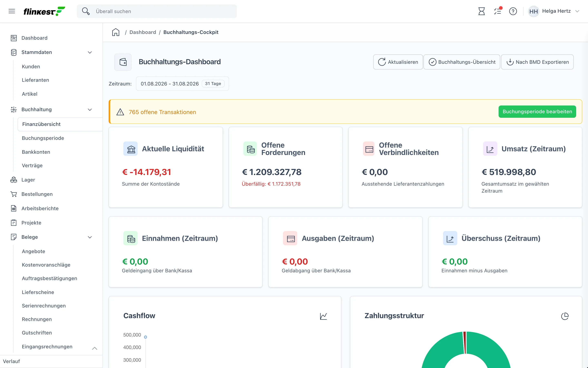Click the HH user avatar
This screenshot has height=368, width=588.
(533, 11)
